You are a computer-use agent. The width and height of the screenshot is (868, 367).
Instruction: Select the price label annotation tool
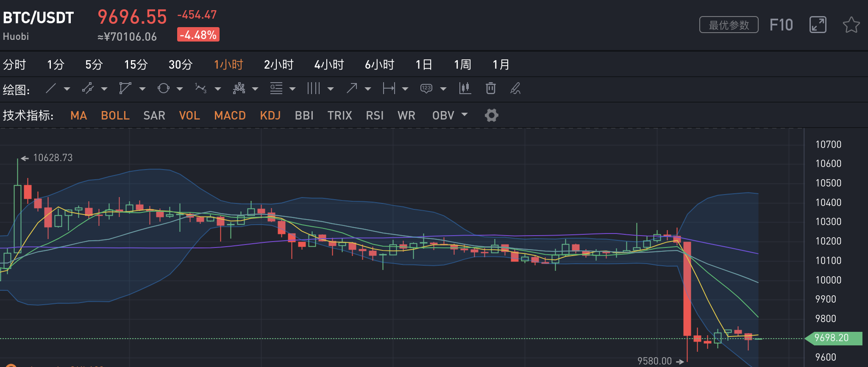click(426, 88)
